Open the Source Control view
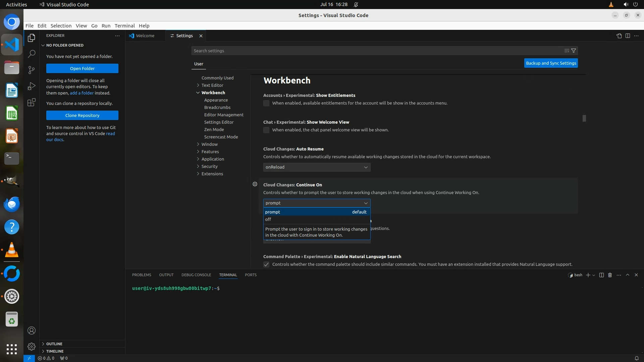This screenshot has height=362, width=644. click(x=32, y=70)
